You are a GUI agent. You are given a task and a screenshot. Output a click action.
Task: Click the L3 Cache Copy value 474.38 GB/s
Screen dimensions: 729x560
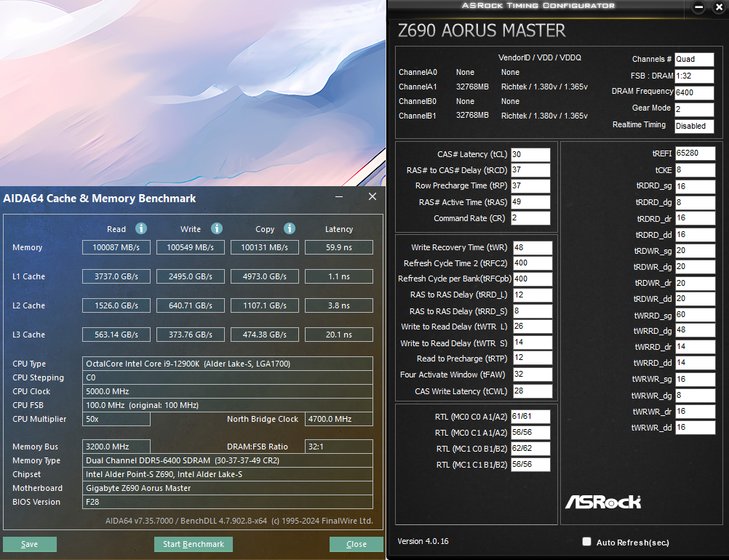(265, 335)
